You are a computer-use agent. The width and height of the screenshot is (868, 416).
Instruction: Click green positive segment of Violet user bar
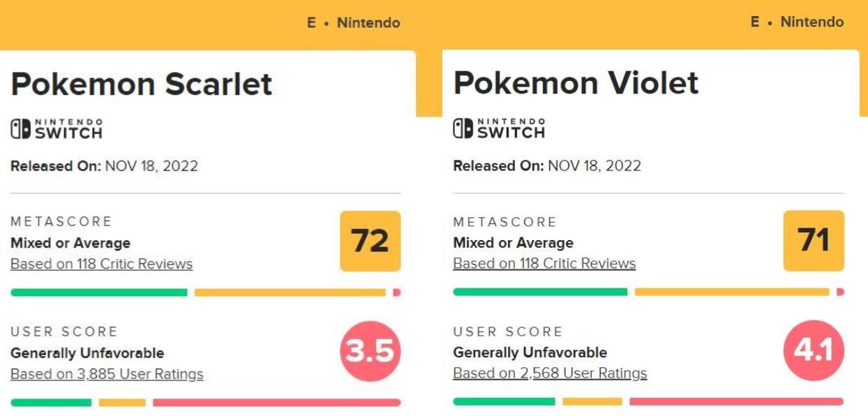pyautogui.click(x=504, y=401)
